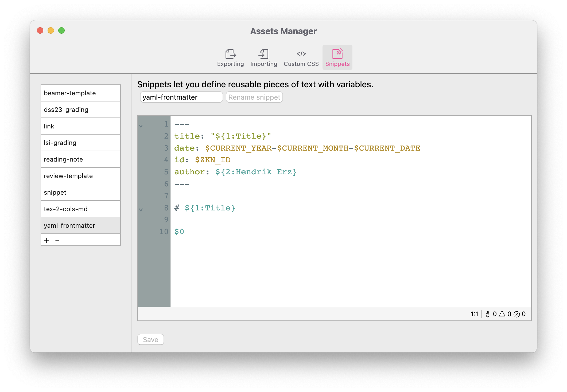Remove the selected snippet with minus icon
Screen dimensions: 567x392
57,240
